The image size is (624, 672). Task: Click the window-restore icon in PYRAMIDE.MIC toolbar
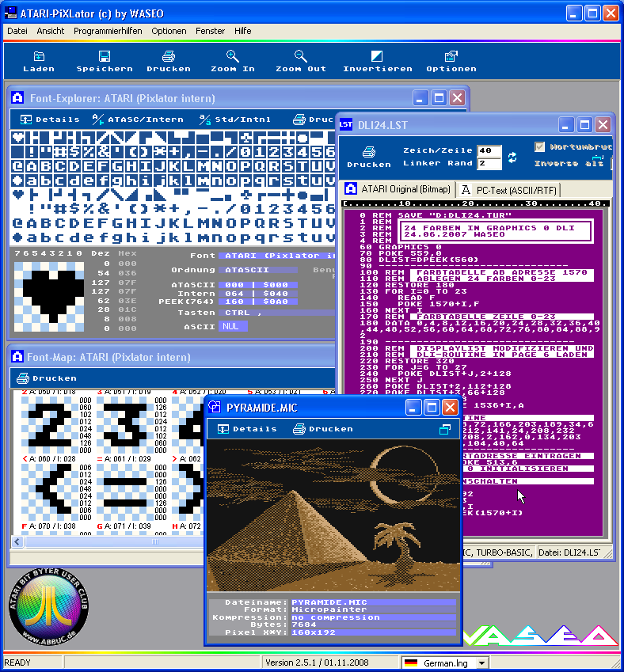pyautogui.click(x=445, y=429)
